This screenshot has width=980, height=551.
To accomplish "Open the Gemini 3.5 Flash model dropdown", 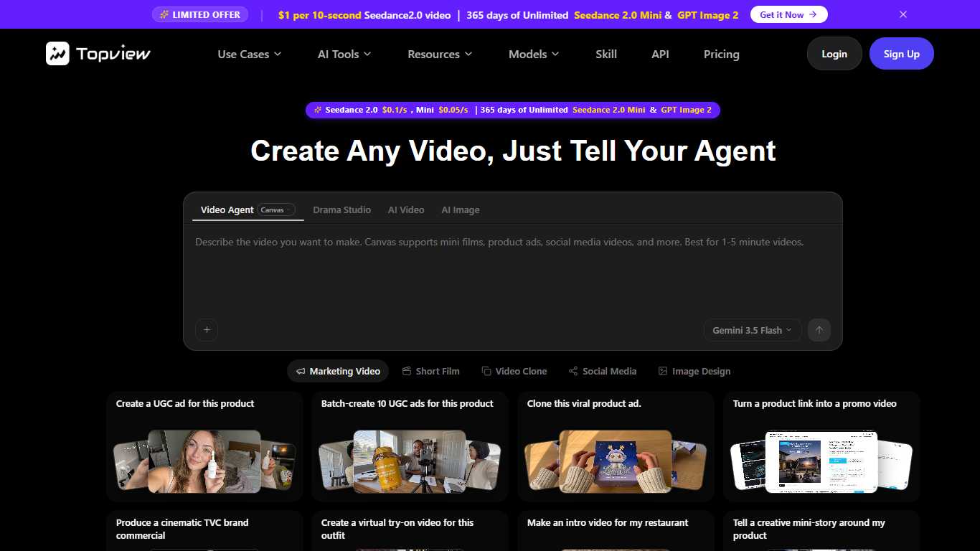I will (753, 330).
